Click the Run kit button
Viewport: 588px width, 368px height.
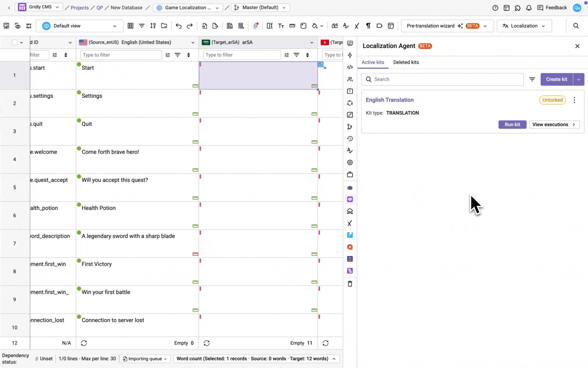(x=512, y=125)
